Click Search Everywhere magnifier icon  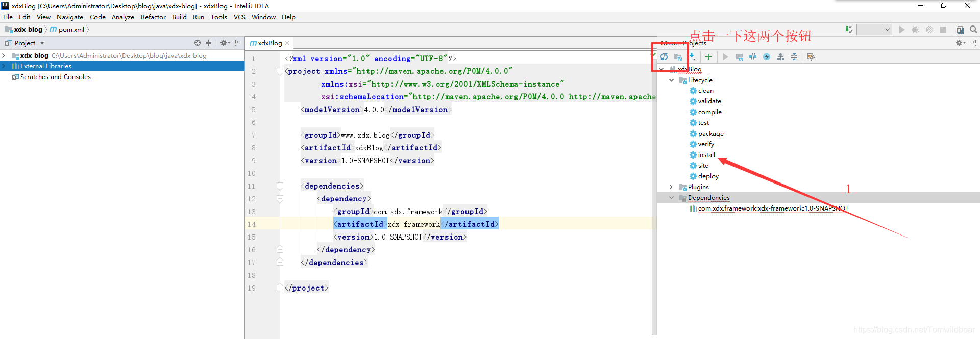tap(973, 30)
